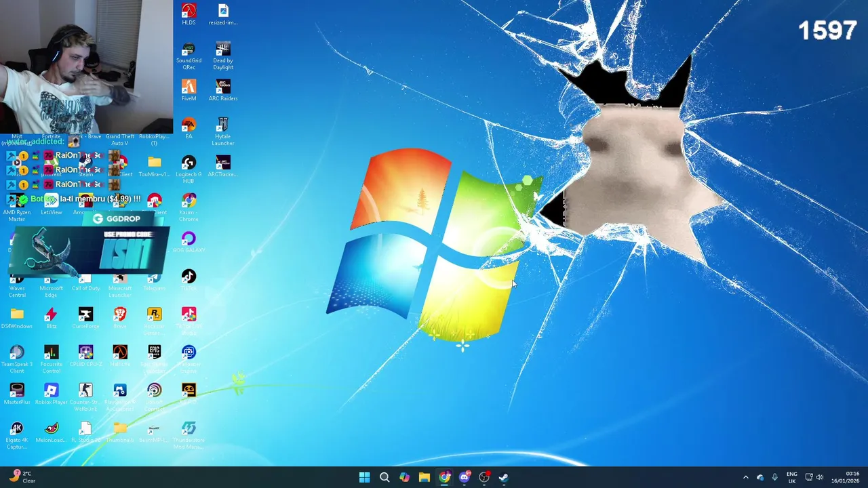
Task: Open the CurseForge shortcut
Action: click(85, 318)
